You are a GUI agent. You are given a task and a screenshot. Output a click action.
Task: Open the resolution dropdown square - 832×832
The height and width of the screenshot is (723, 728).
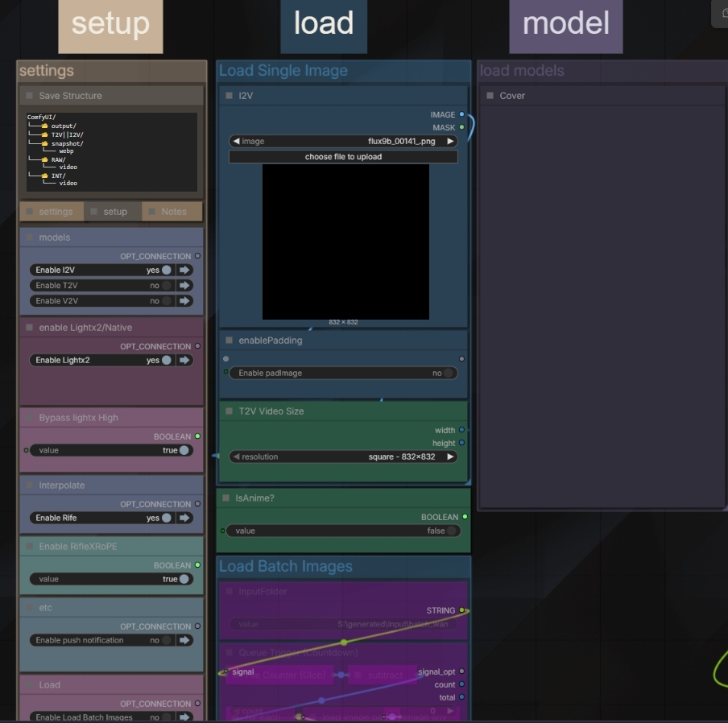[343, 457]
